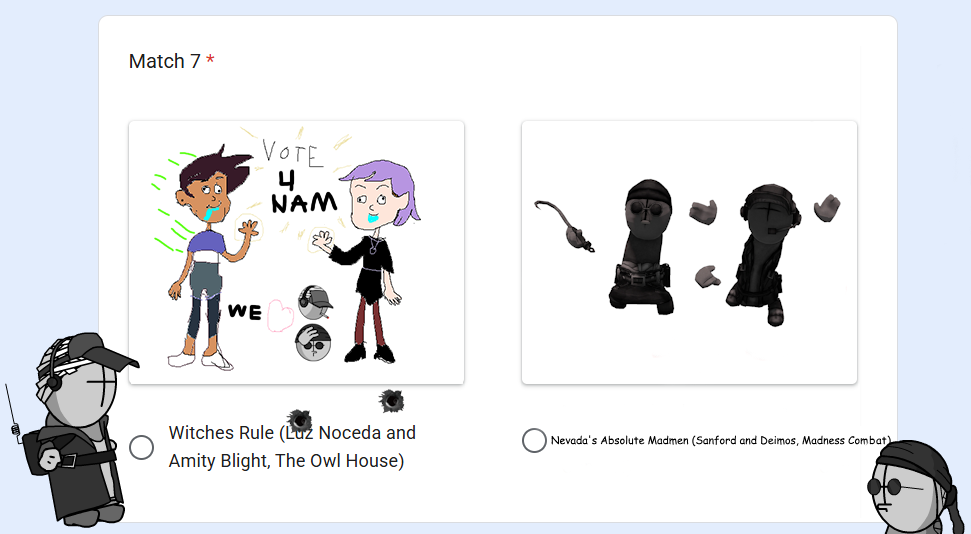Screen dimensions: 971x534
Task: Click the Nevada's Absolute Madmen label text
Action: coord(721,440)
